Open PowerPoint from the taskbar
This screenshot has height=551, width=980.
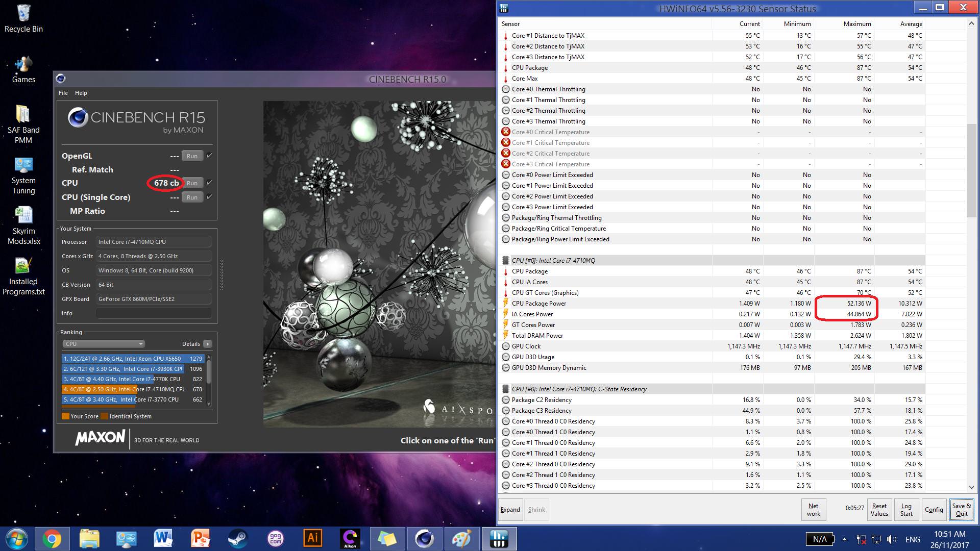(x=201, y=539)
